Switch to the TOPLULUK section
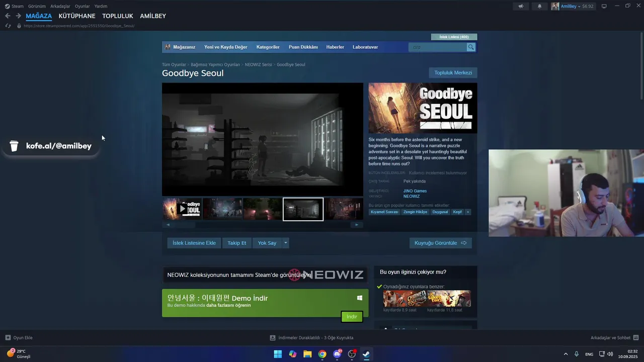Viewport: 644px width, 362px height. click(118, 16)
